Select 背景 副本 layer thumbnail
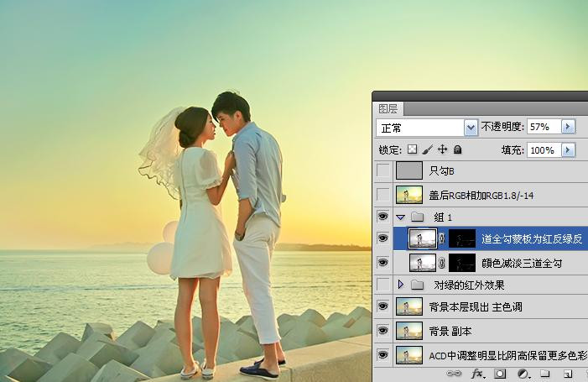Screen dimensions: 588x382 coord(409,331)
